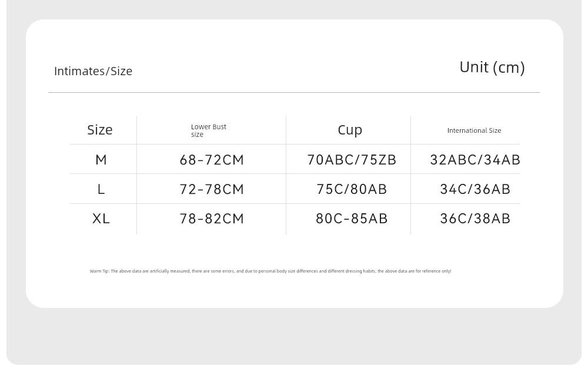This screenshot has width=588, height=376.
Task: Click the XL size row label
Action: coord(101,219)
